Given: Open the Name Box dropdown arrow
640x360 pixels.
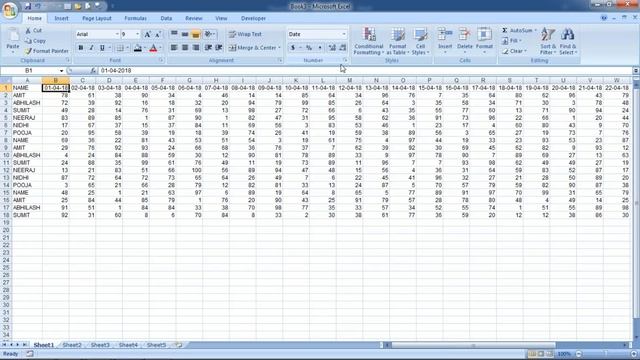Looking at the screenshot, I should pyautogui.click(x=61, y=71).
